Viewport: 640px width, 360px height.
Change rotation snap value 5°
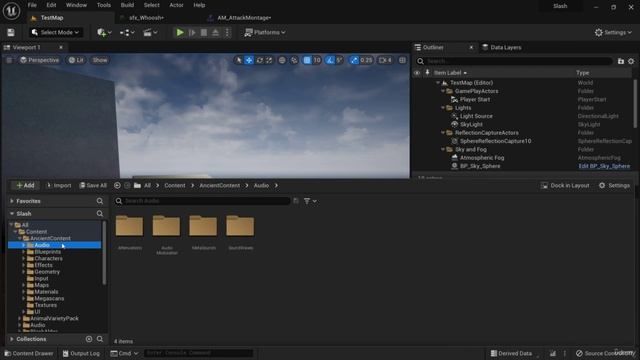(339, 60)
